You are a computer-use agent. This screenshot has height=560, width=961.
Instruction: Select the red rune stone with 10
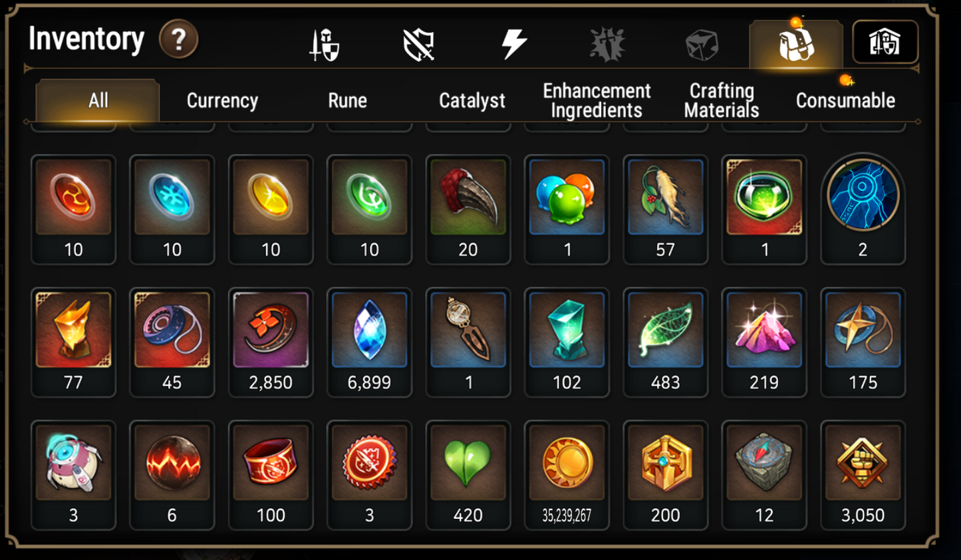73,210
